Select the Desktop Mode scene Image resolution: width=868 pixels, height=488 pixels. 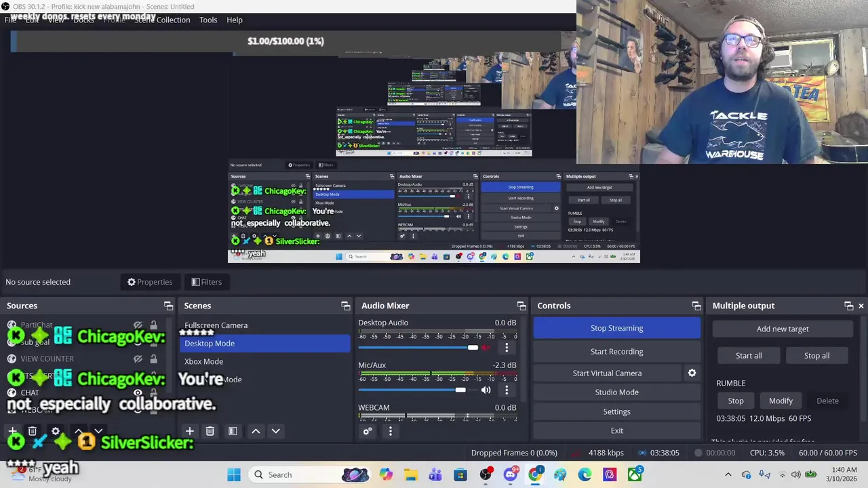pos(266,343)
